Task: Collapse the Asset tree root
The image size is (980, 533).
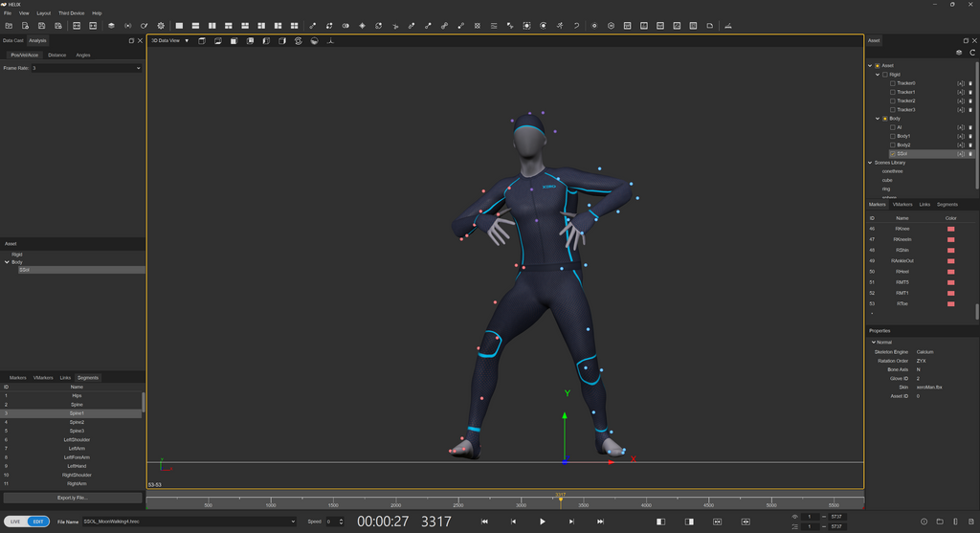Action: point(870,66)
